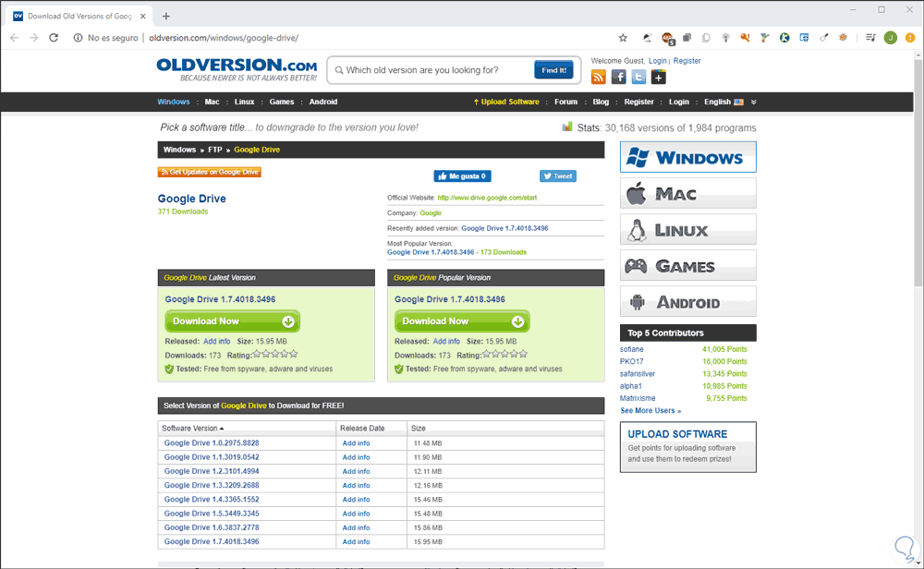Reload the page with the refresh icon
This screenshot has height=569, width=924.
[54, 38]
